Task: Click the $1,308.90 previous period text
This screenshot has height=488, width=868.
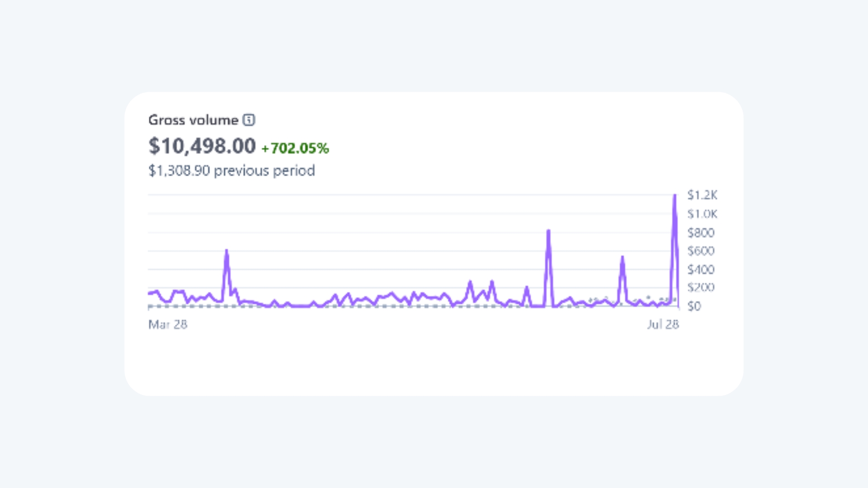Action: [231, 171]
